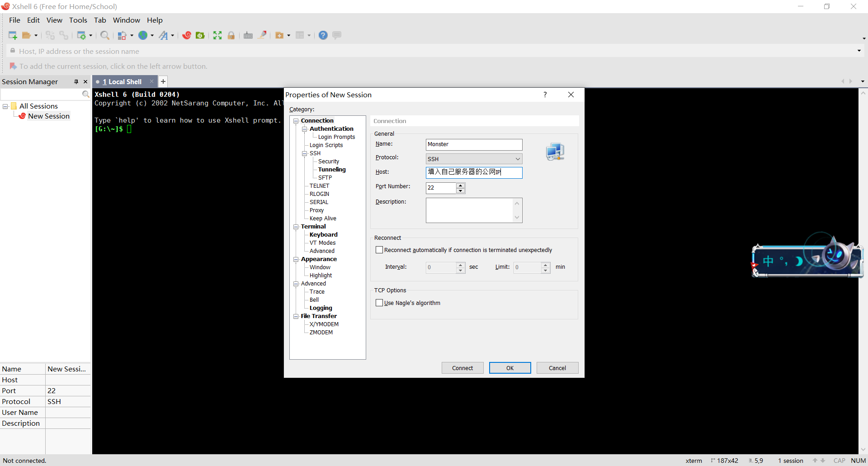Select Logging in the category tree
The image size is (868, 466).
click(x=321, y=308)
